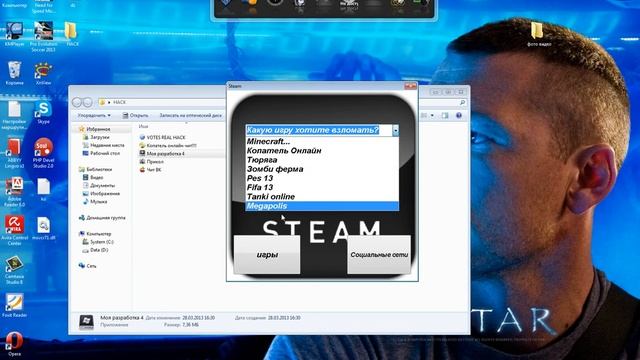Click Открыть in the Explorer toolbar
This screenshot has width=640, height=360.
135,116
